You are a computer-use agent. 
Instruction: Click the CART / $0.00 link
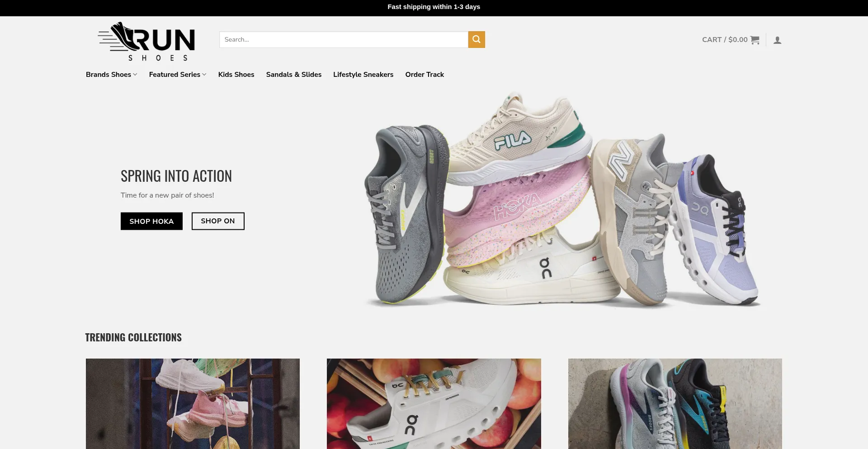click(724, 40)
